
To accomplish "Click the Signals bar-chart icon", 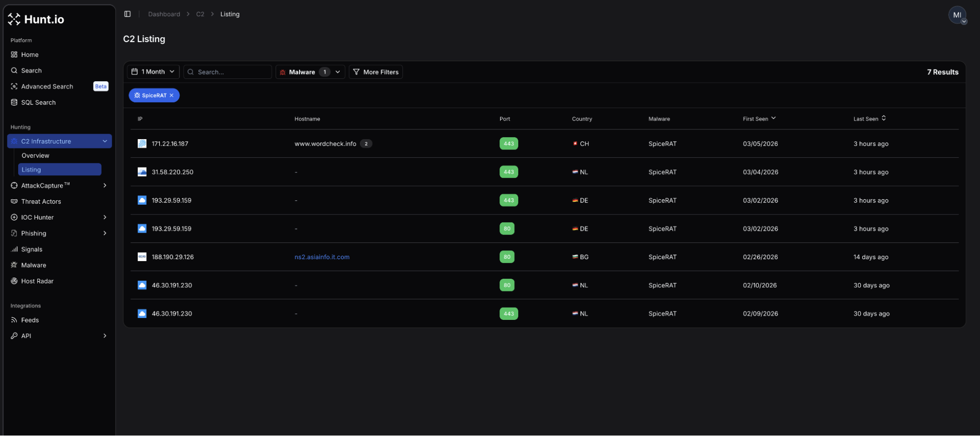I will pos(14,249).
